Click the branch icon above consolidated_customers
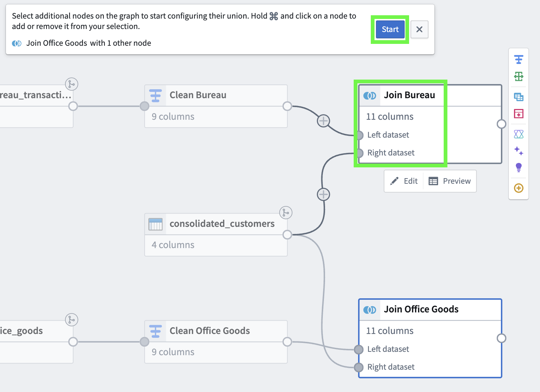Screen dimensions: 540x392 [286, 212]
